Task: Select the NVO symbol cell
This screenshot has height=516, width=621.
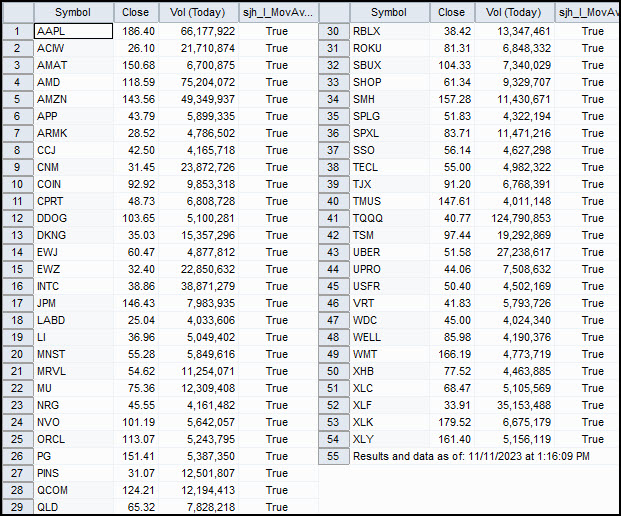Action: (x=74, y=423)
